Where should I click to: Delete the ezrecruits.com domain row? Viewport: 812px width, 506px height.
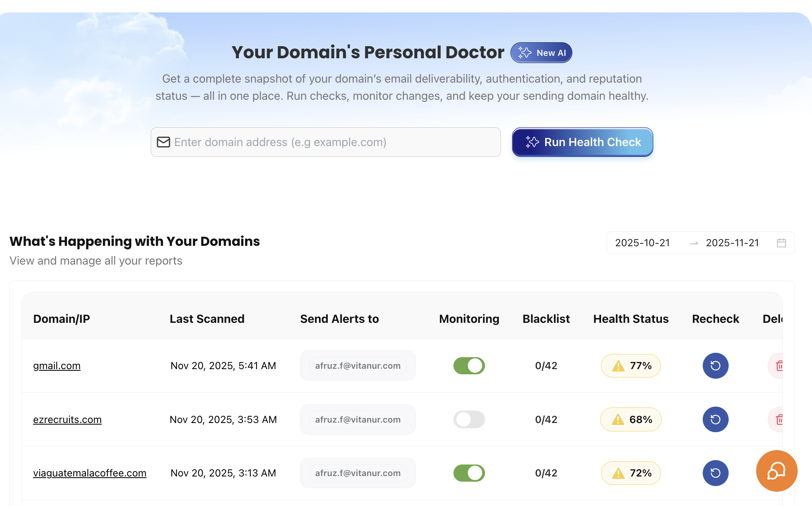click(778, 419)
